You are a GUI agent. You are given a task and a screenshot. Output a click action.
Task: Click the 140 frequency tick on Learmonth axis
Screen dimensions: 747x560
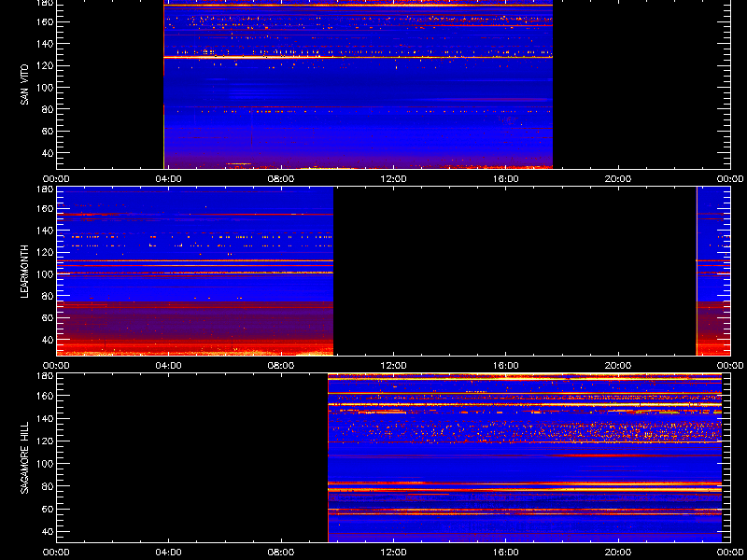[45, 231]
